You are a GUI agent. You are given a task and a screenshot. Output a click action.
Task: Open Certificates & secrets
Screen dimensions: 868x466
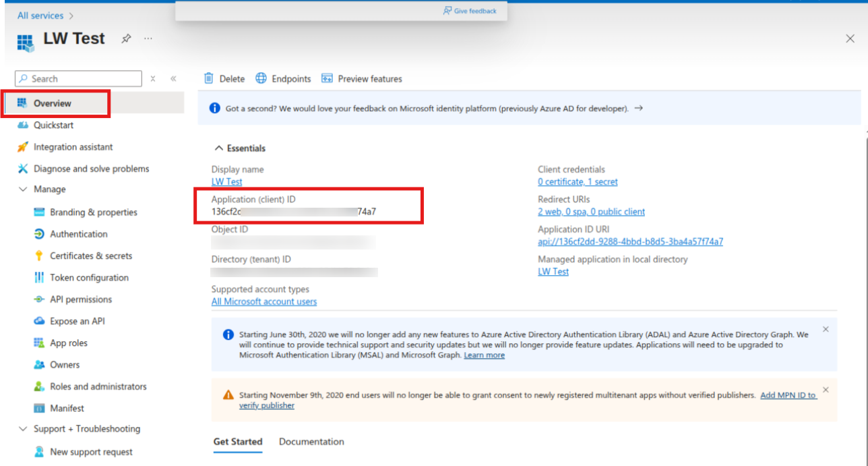(x=91, y=256)
